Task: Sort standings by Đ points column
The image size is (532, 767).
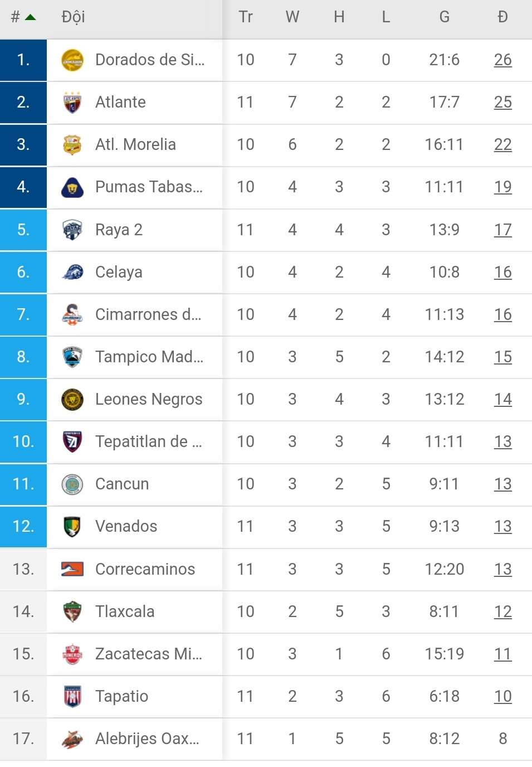Action: 502,17
